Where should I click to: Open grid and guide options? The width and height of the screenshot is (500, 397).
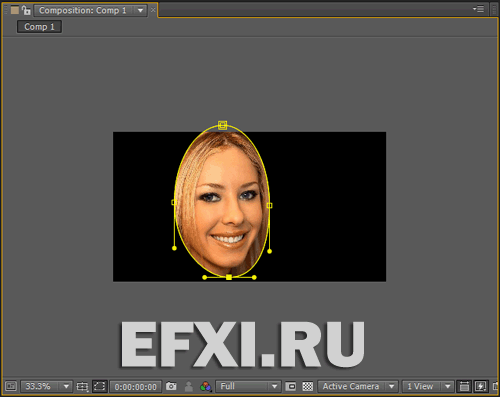coord(82,386)
